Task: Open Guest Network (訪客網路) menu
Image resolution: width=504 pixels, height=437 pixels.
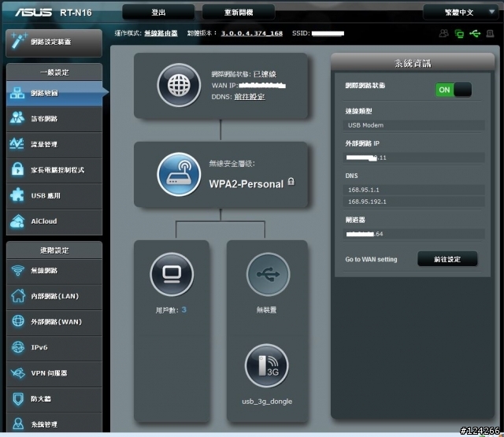Action: pos(54,119)
